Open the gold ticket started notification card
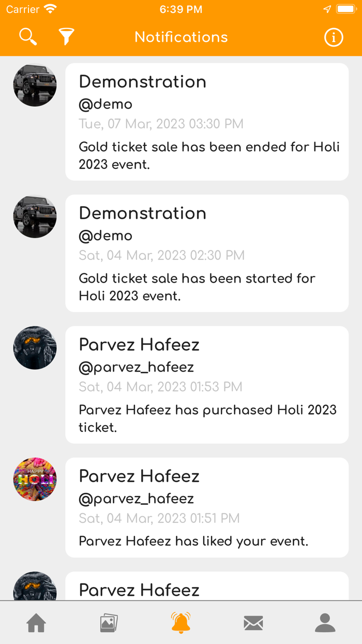The height and width of the screenshot is (644, 362). (x=207, y=253)
